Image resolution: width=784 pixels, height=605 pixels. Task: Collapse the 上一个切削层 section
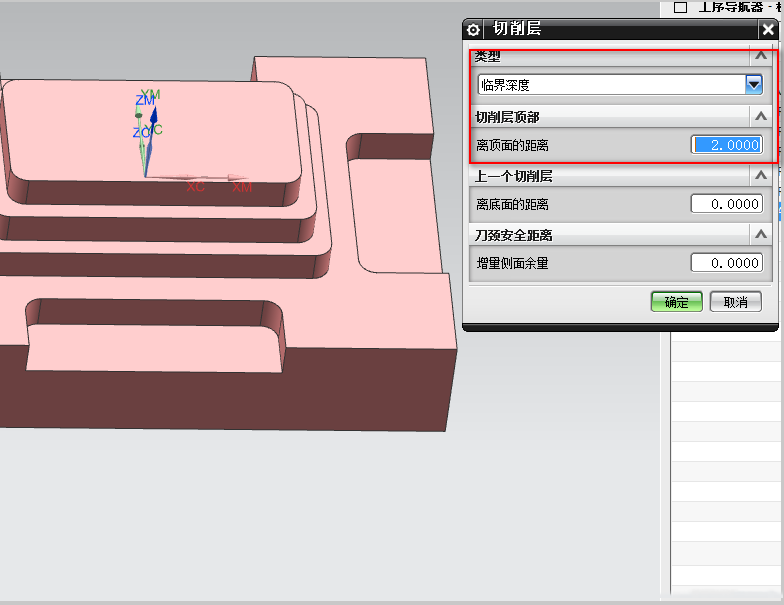[761, 176]
